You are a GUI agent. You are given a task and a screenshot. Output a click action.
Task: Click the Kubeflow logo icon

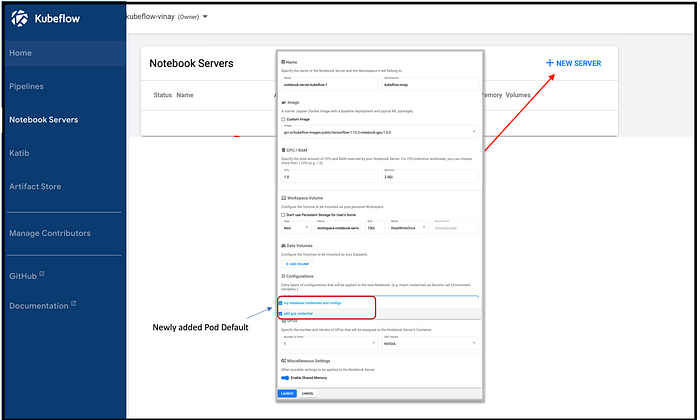click(x=19, y=18)
